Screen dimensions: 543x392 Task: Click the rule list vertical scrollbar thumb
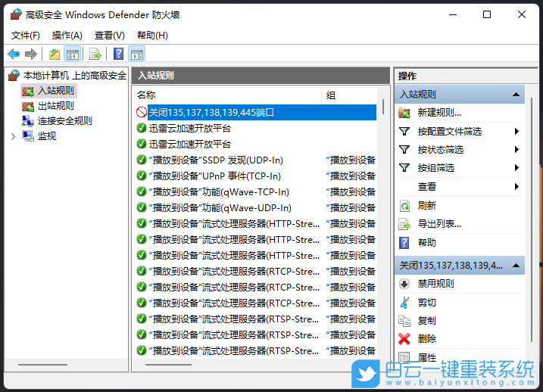[383, 107]
